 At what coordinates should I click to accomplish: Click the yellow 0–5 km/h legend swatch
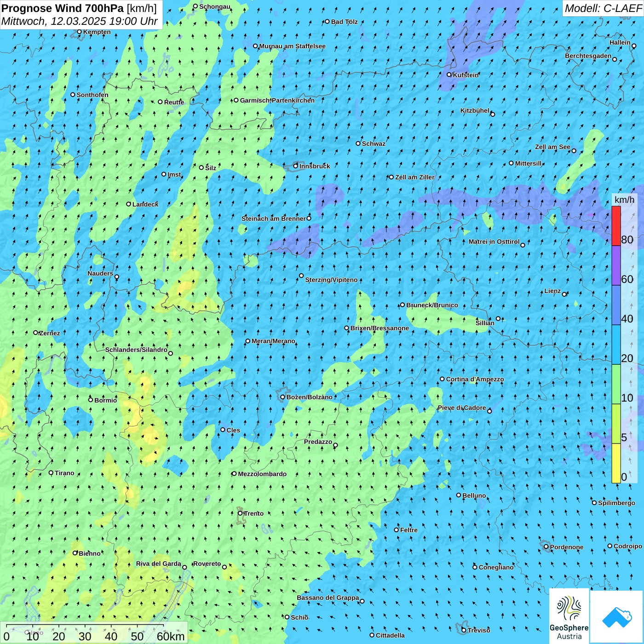[x=616, y=463]
